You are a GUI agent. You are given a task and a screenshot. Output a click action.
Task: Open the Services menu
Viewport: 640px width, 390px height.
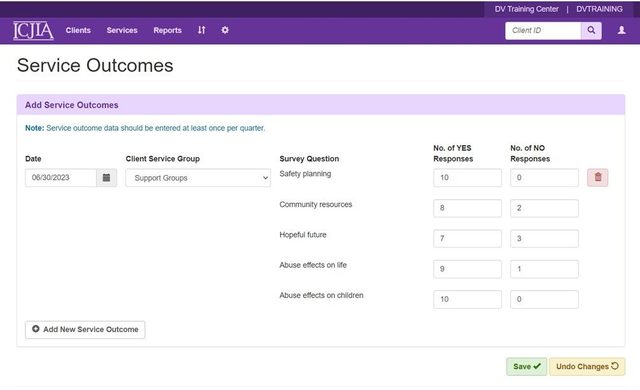point(122,30)
